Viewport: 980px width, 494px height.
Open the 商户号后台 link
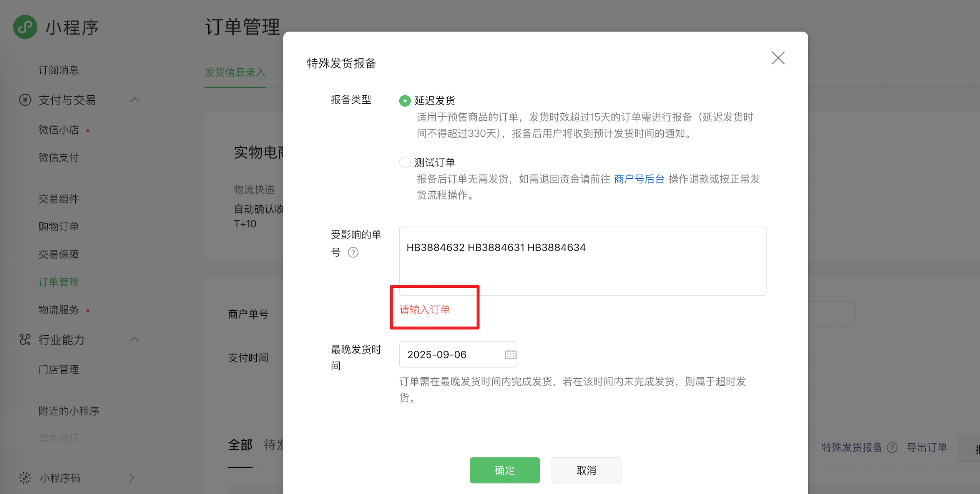pos(639,179)
